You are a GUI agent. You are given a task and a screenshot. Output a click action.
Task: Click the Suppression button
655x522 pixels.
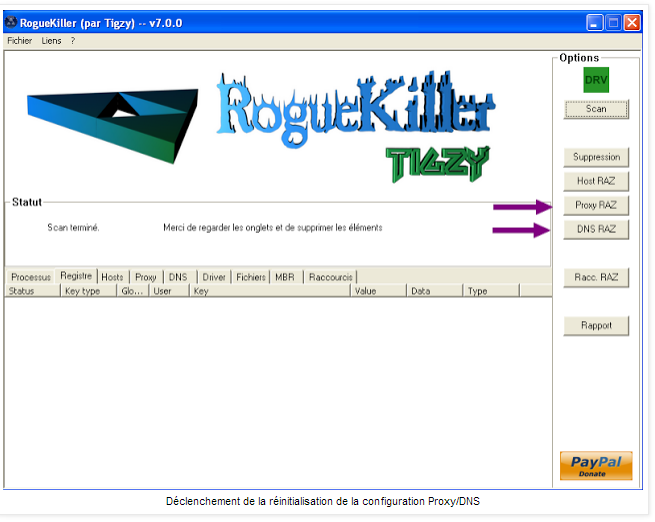click(596, 157)
